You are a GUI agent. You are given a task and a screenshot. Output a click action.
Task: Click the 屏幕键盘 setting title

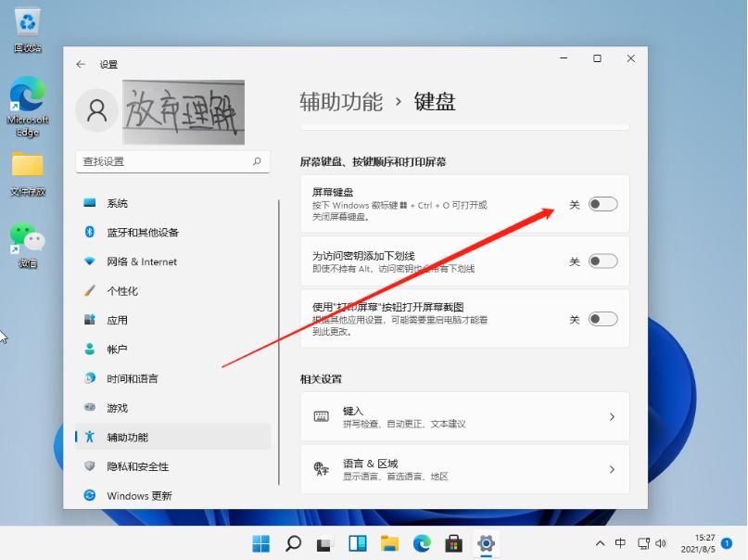pos(333,192)
